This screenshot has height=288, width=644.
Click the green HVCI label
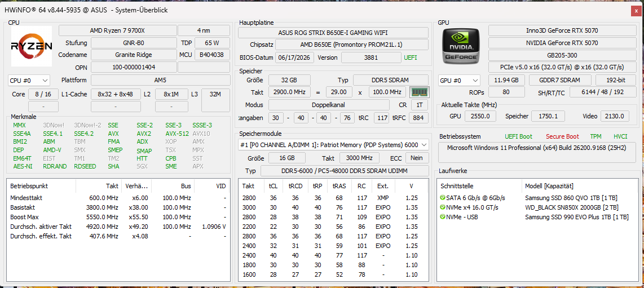click(x=620, y=136)
